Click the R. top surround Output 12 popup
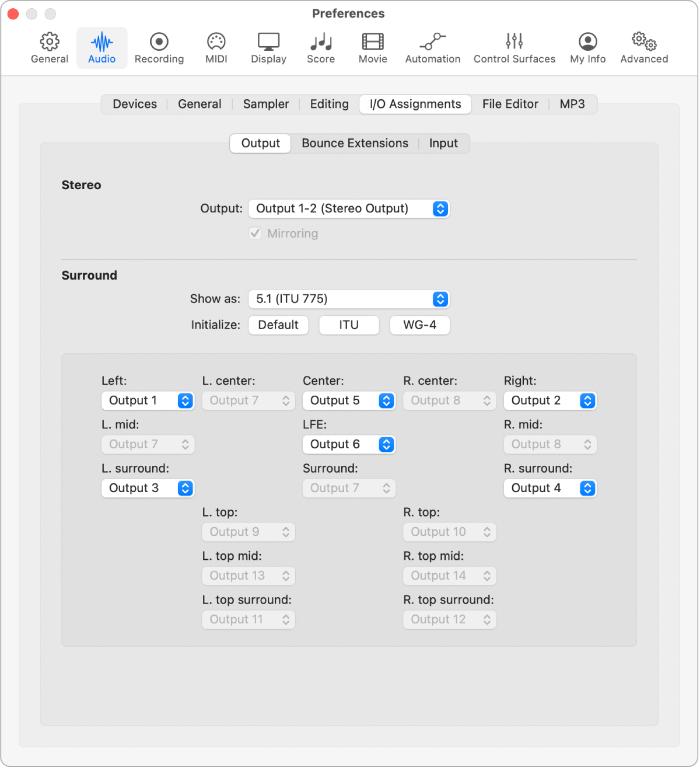 tap(450, 619)
